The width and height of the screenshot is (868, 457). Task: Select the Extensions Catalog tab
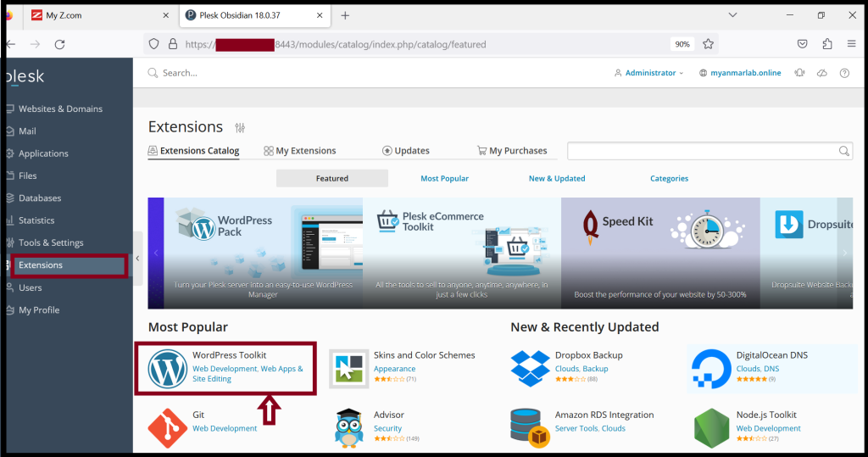coord(194,151)
